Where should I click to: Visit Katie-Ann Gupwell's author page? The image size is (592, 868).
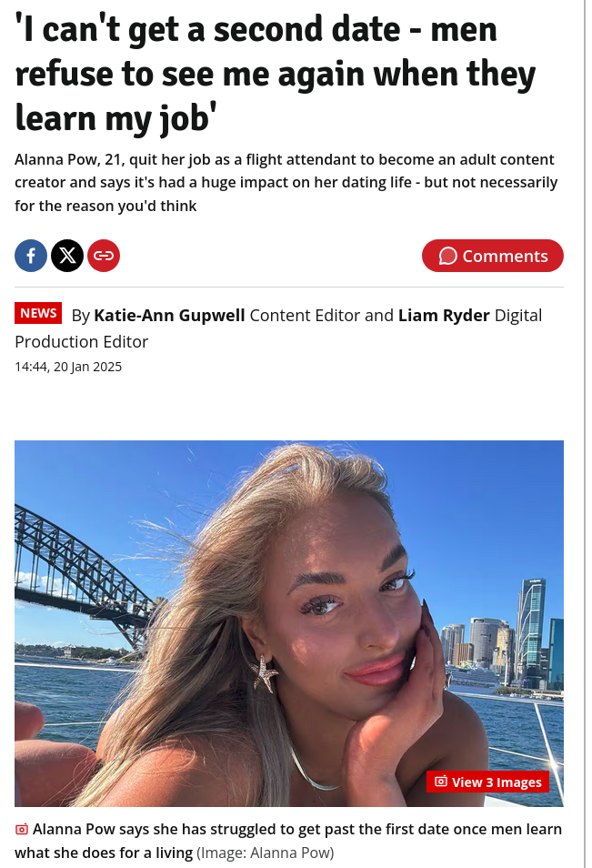pos(169,316)
